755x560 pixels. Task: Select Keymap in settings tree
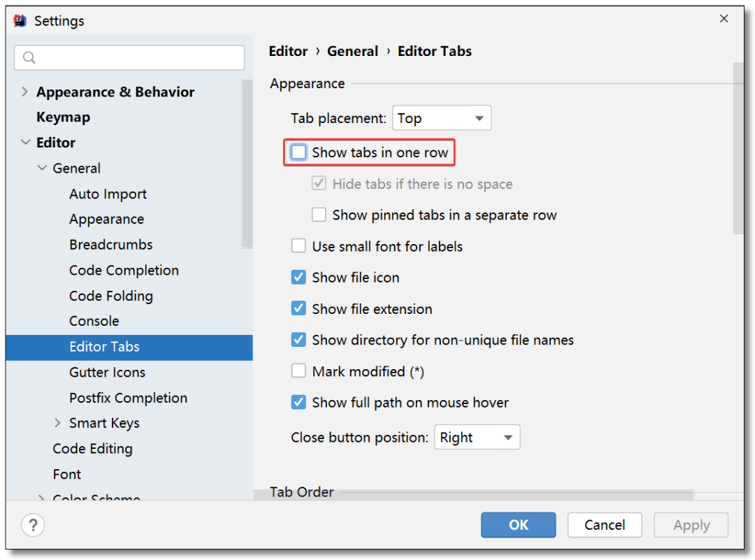click(63, 117)
